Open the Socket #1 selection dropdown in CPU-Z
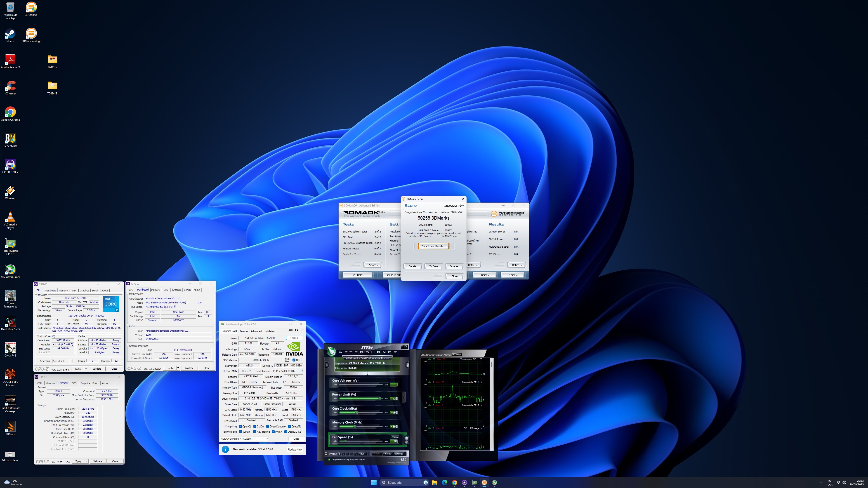The height and width of the screenshot is (488, 868). [x=62, y=361]
